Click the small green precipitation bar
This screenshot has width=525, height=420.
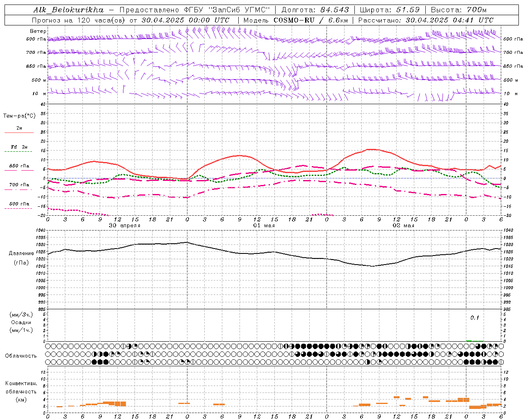pyautogui.click(x=469, y=340)
